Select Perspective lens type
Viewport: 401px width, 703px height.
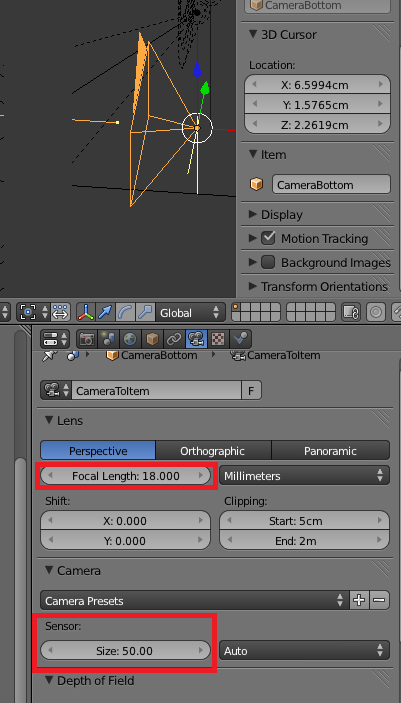(98, 451)
